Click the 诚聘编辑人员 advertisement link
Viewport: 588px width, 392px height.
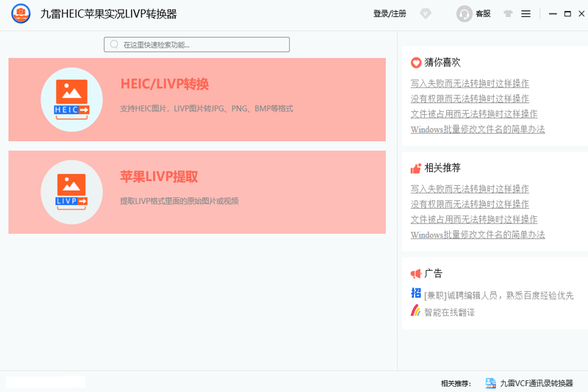coord(499,296)
